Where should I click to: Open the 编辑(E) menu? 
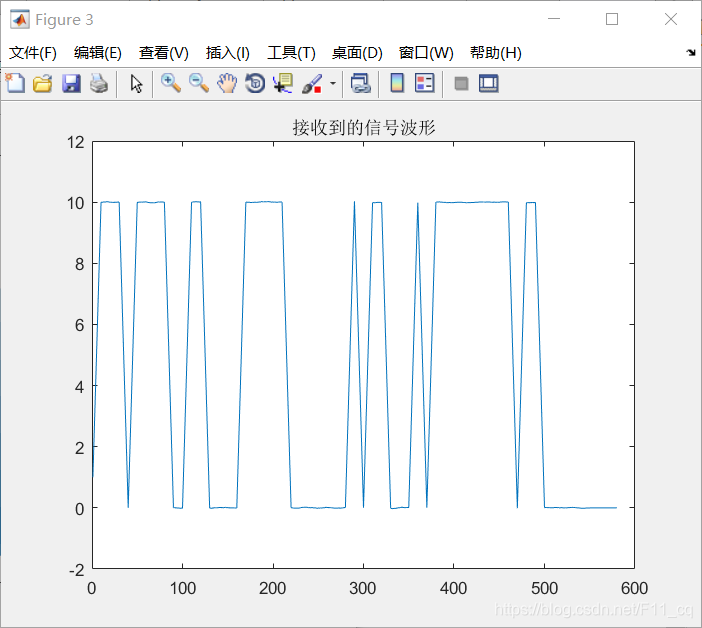click(x=98, y=53)
